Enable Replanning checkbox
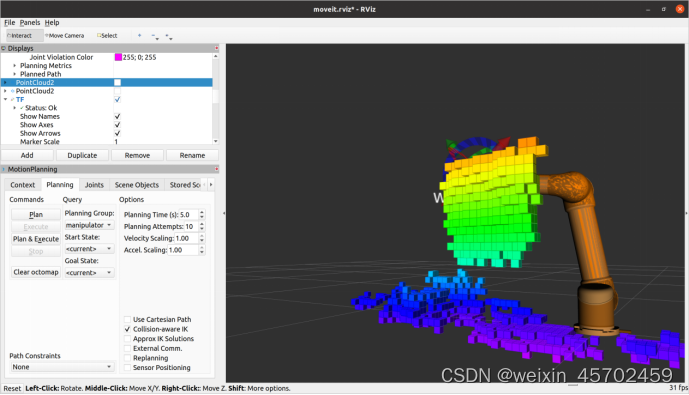Screen dimensions: 689x395 pos(127,358)
